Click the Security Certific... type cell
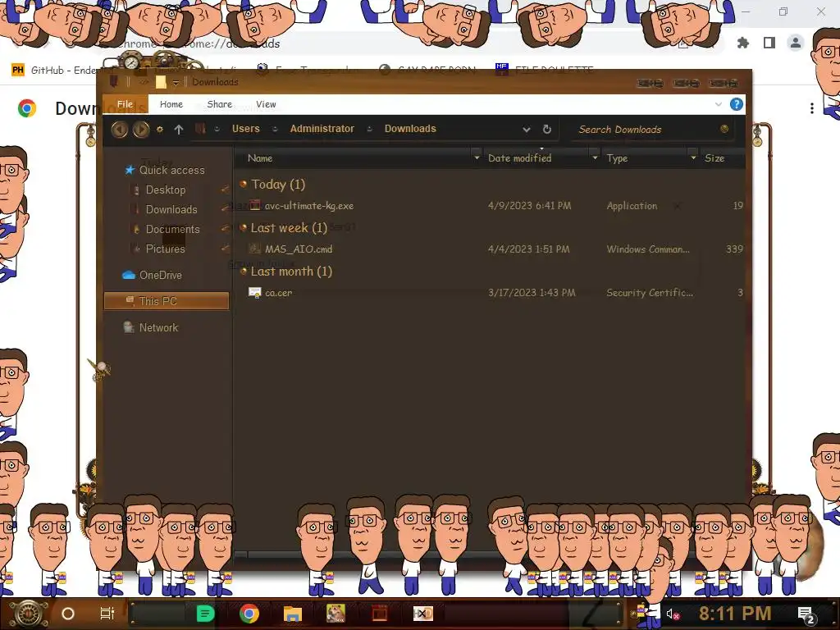The height and width of the screenshot is (630, 840). (650, 293)
